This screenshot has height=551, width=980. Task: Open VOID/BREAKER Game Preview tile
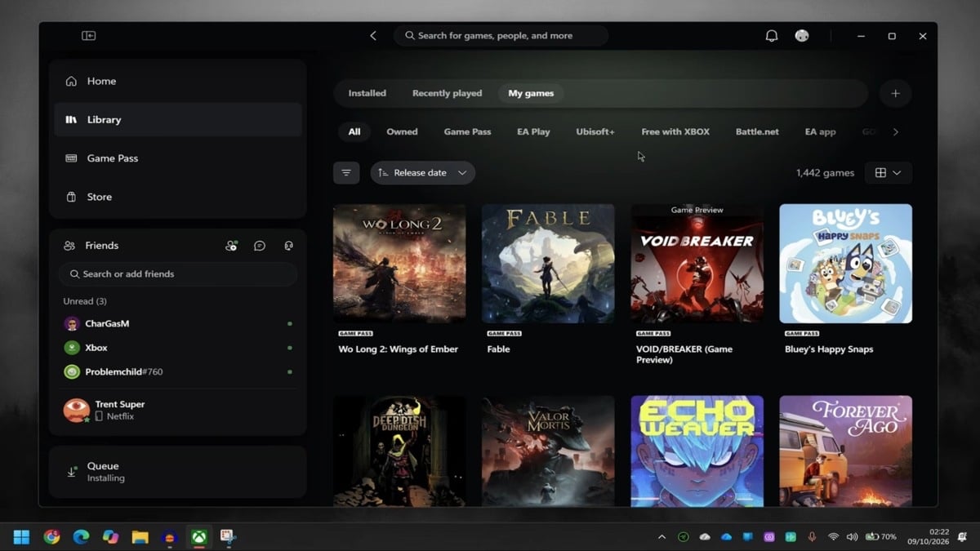697,264
